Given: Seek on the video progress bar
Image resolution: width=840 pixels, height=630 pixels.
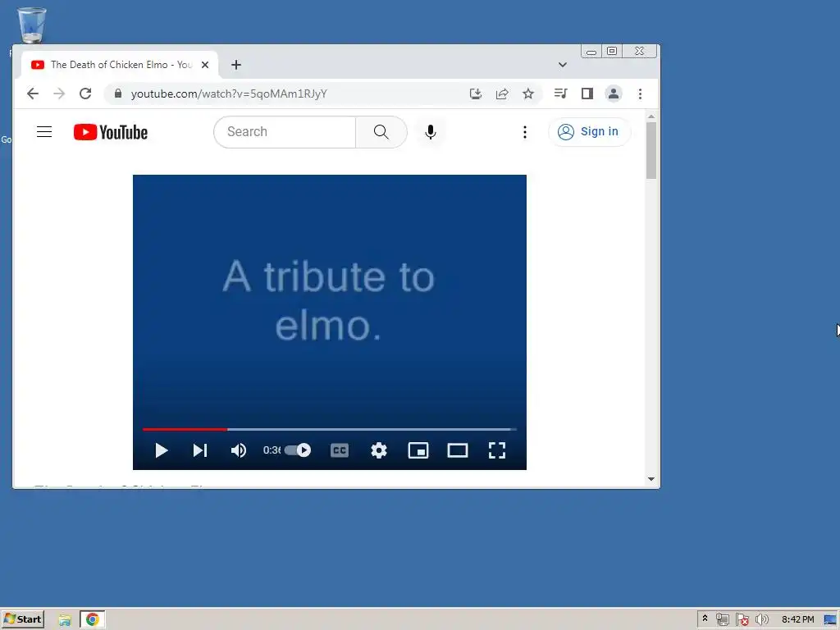Looking at the screenshot, I should click(330, 429).
